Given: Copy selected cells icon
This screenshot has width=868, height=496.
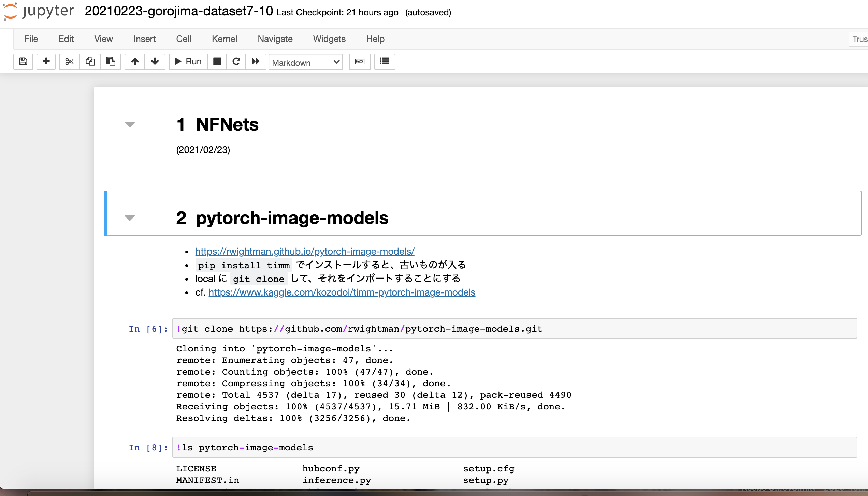Looking at the screenshot, I should point(90,61).
